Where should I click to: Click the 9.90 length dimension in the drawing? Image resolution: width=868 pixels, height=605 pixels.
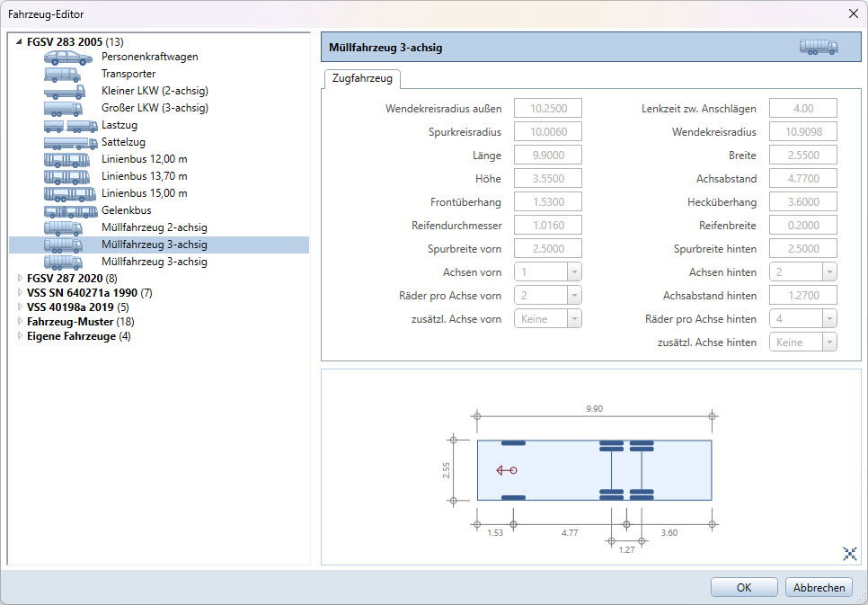tap(595, 409)
